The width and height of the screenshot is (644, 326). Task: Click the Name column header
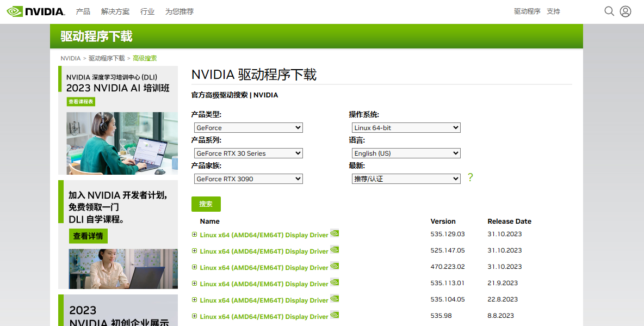209,221
